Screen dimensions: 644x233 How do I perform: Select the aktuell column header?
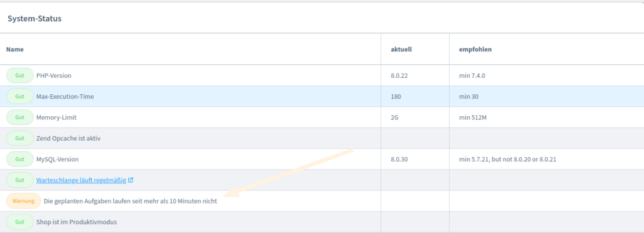[x=401, y=49]
